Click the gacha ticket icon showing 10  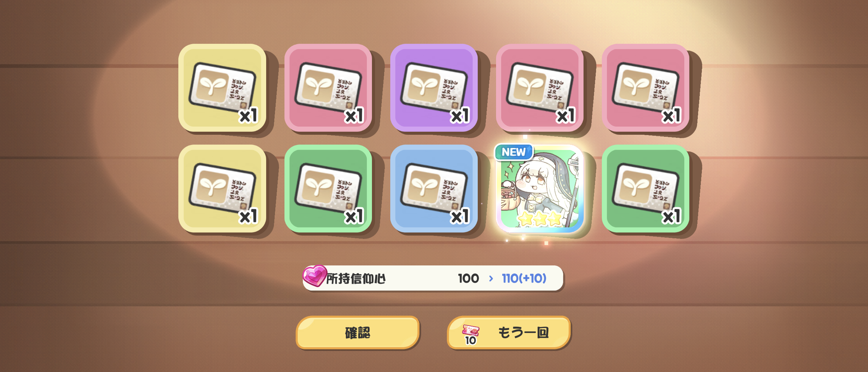471,334
